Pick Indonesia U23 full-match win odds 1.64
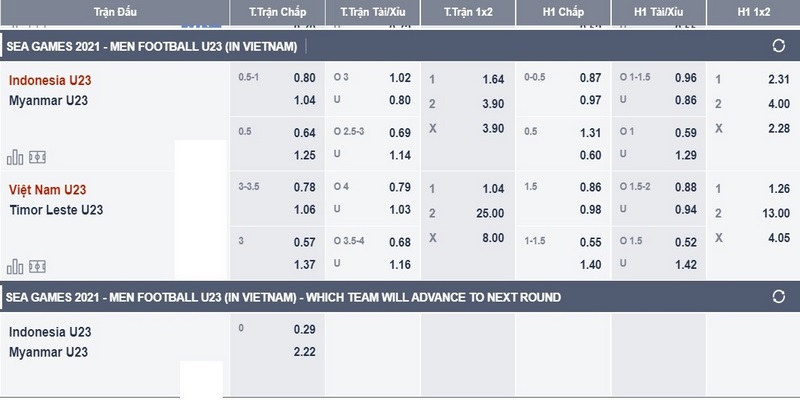This screenshot has width=800, height=400. click(x=493, y=79)
